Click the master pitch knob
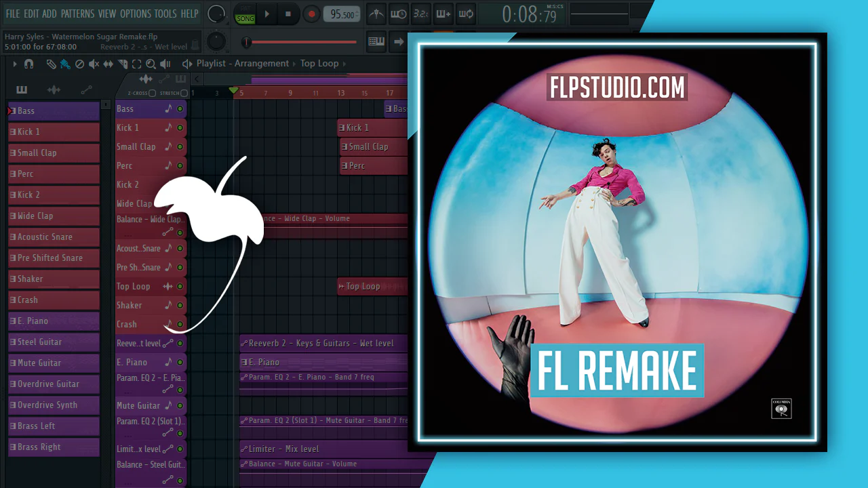The width and height of the screenshot is (868, 488). 216,42
